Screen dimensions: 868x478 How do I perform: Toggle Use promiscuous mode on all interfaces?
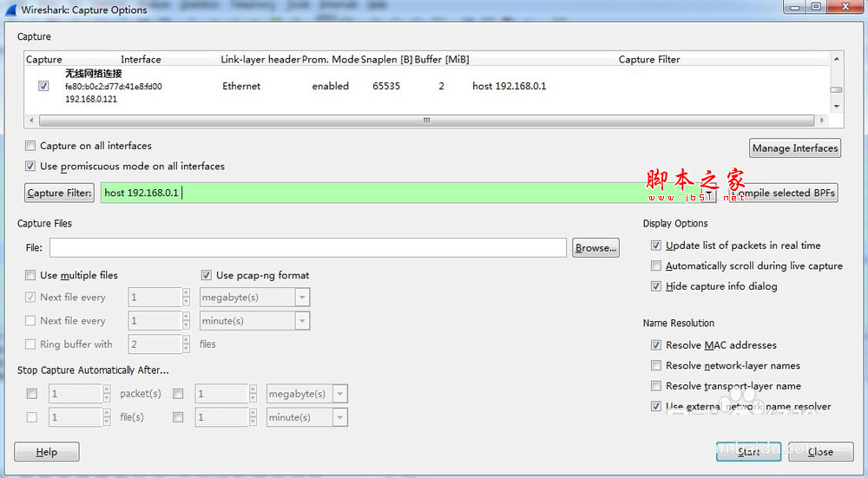click(x=30, y=166)
